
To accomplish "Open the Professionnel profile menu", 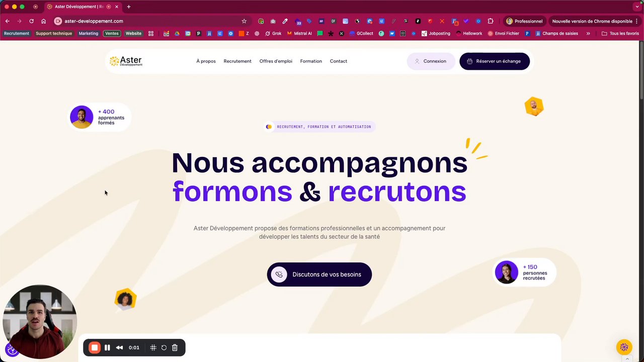I will tap(524, 21).
